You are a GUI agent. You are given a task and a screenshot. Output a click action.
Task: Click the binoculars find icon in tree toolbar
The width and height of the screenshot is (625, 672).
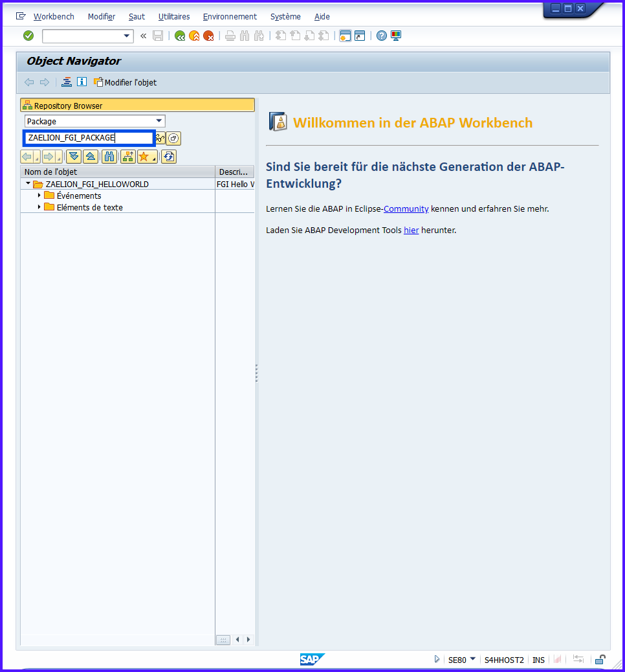(109, 157)
